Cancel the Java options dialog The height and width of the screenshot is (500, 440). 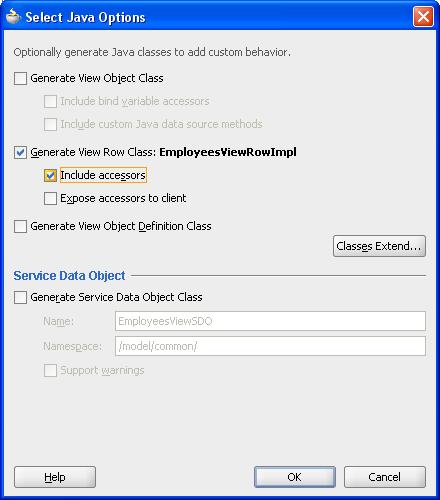tap(385, 477)
